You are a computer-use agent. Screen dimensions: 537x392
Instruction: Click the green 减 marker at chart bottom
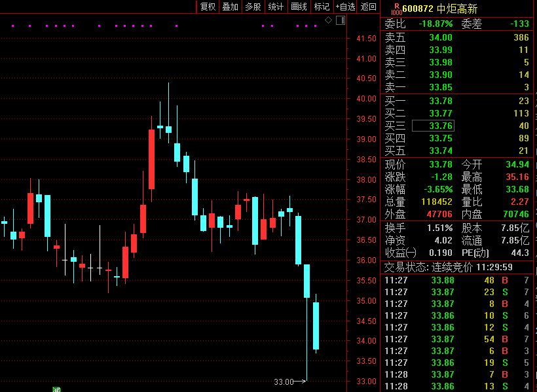tap(57, 389)
